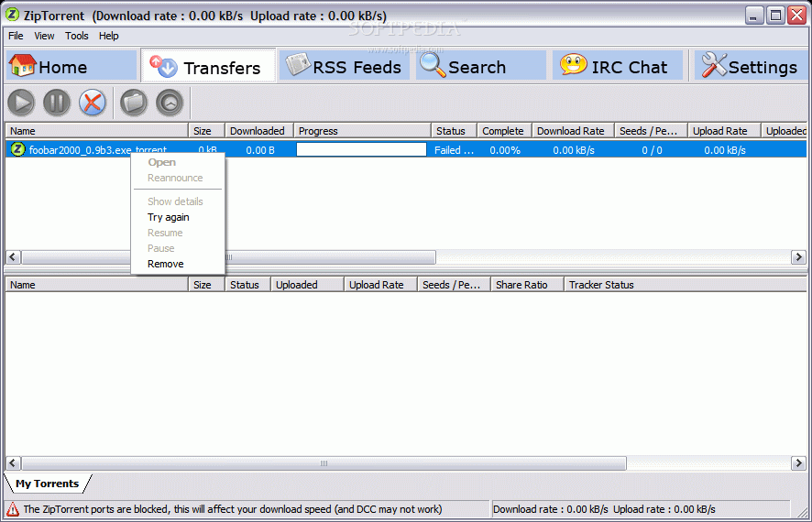Click the 0.00% complete cell

pyautogui.click(x=504, y=150)
